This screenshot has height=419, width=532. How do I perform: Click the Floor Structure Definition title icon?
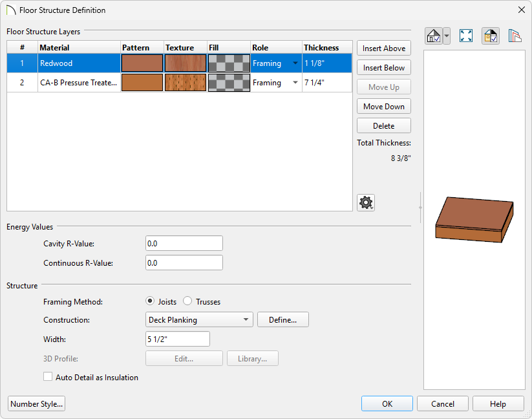11,10
